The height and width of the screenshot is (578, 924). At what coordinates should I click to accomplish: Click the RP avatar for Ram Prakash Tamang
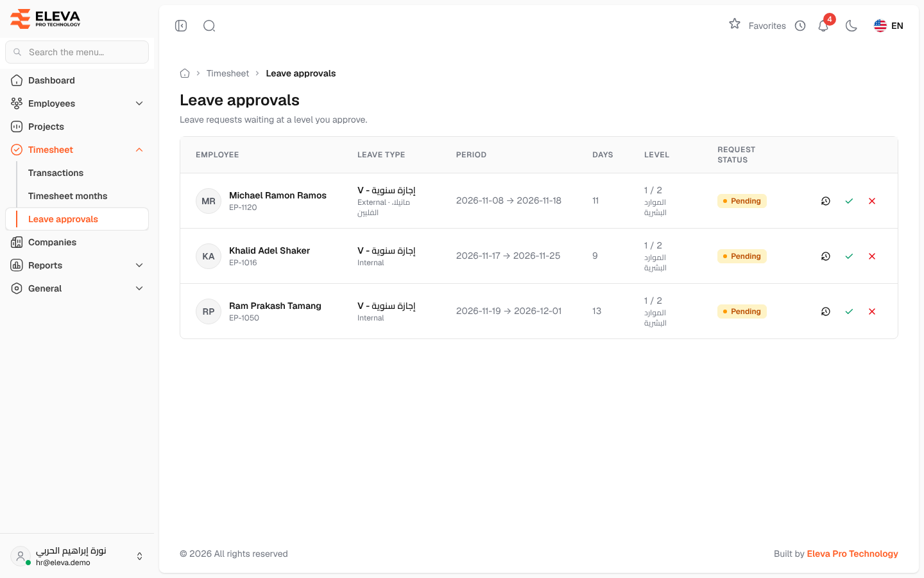point(209,311)
